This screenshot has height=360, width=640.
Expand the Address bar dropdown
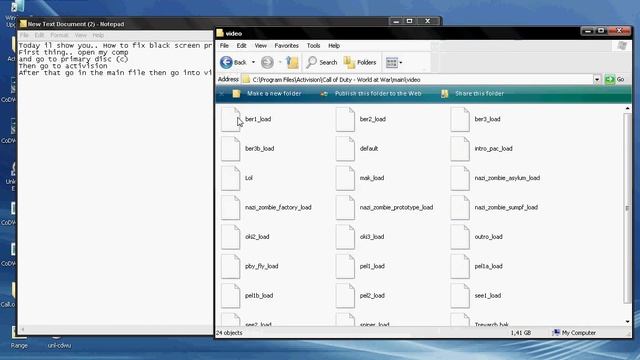pos(597,80)
